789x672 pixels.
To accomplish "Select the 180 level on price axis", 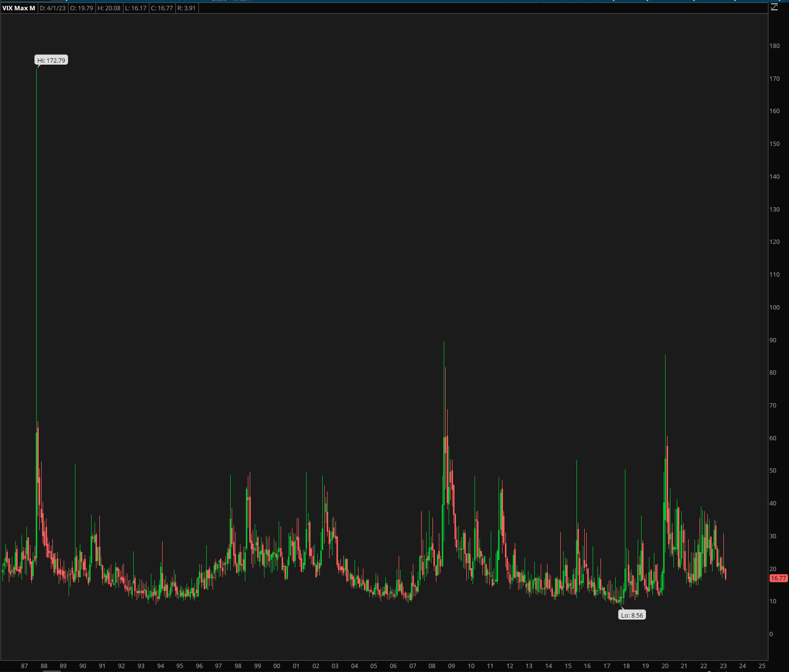I will (x=775, y=46).
